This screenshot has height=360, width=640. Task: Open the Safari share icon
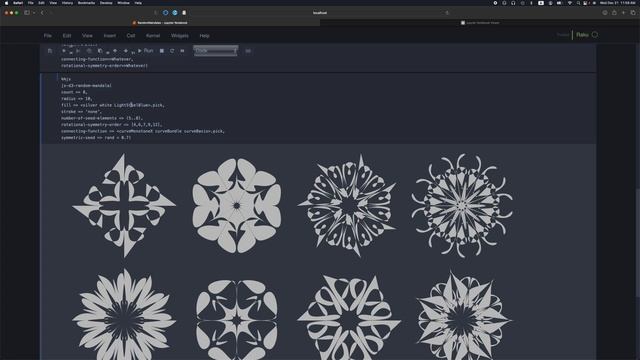click(x=614, y=13)
